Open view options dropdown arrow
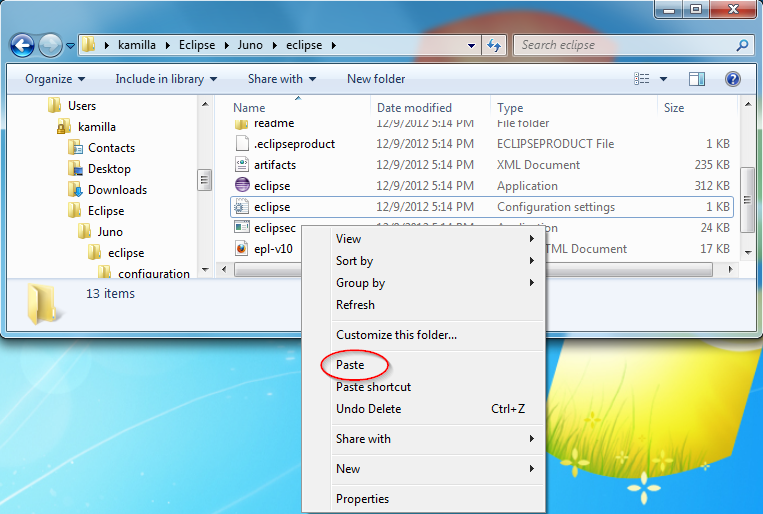Screen dimensions: 763x514 point(663,79)
